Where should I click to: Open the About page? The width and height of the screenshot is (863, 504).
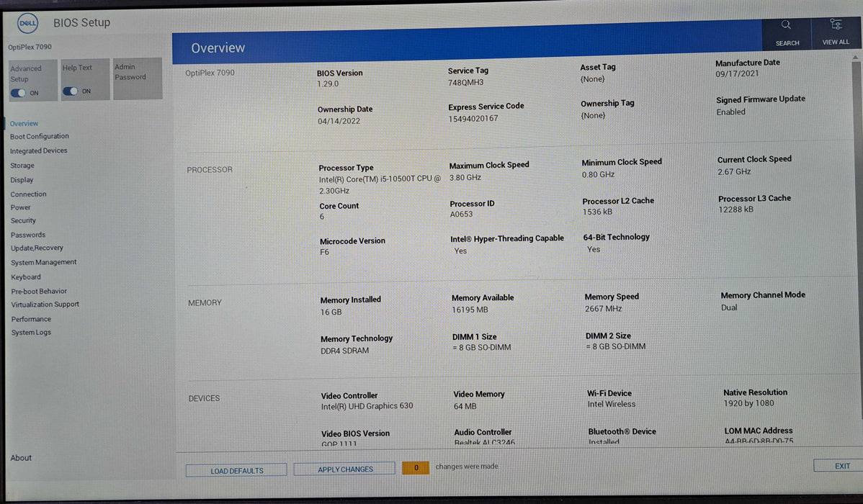pyautogui.click(x=21, y=458)
